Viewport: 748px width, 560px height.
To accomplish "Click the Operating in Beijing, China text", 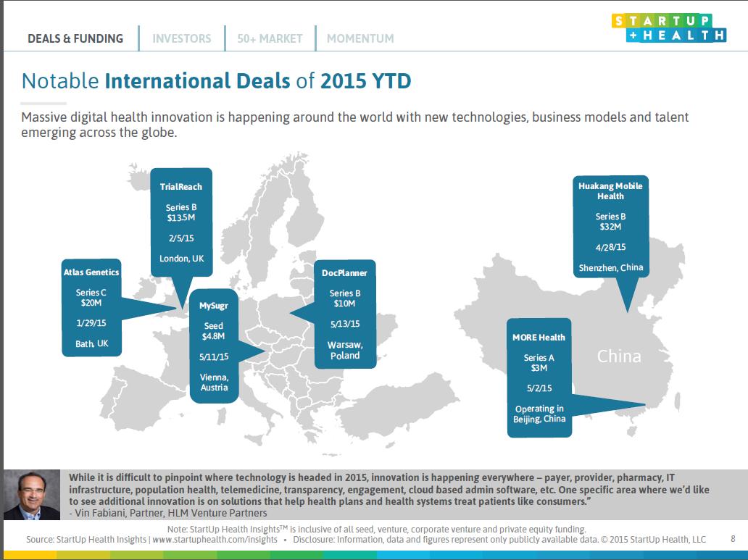I will (539, 414).
